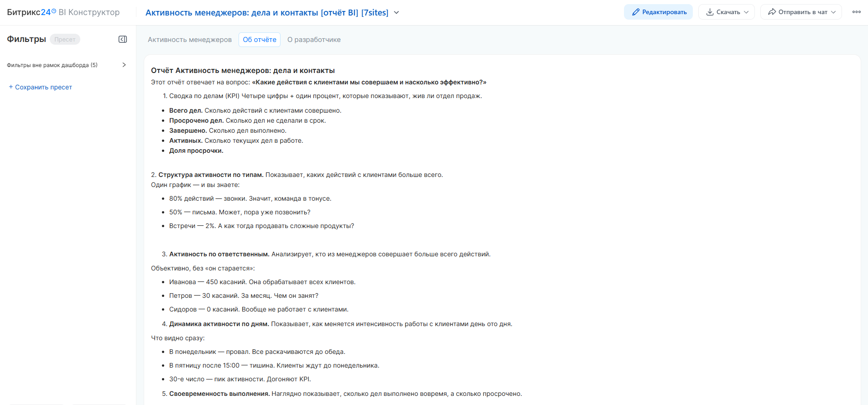Click the pencil icon on Редактировать
The image size is (868, 405).
coord(635,12)
